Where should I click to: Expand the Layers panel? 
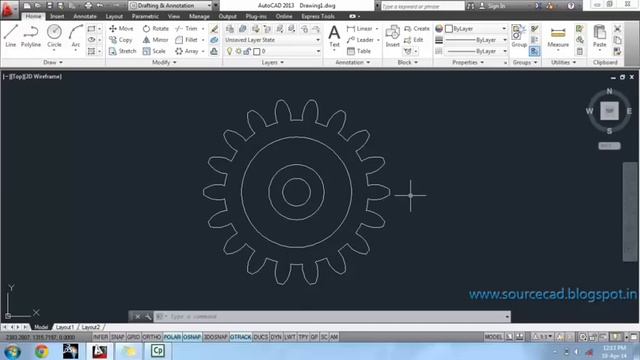273,62
